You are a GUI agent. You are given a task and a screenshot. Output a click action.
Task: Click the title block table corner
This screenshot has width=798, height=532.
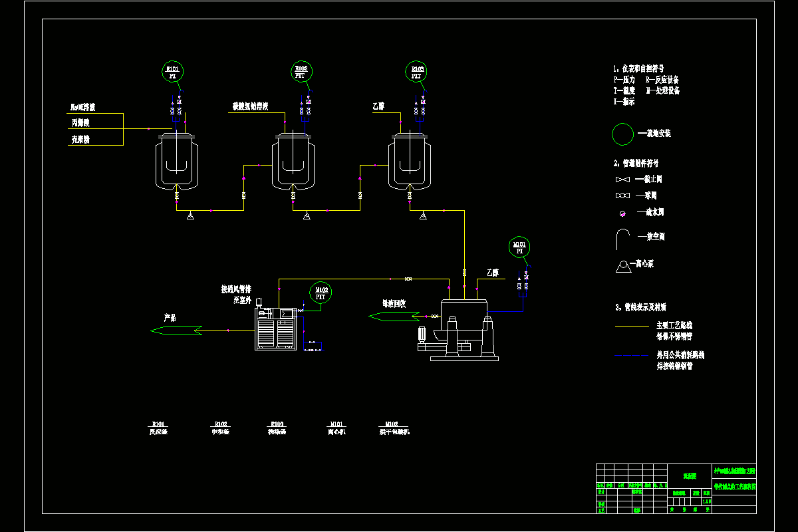click(676, 489)
